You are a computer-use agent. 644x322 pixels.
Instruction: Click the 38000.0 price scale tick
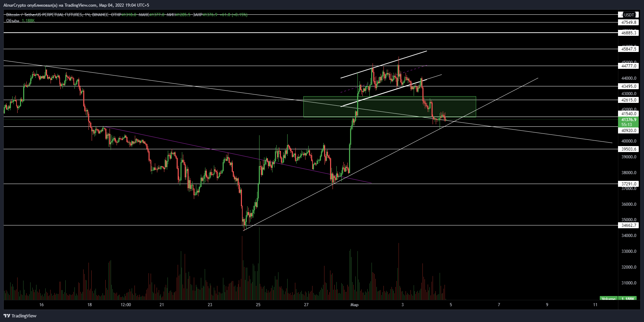pyautogui.click(x=629, y=173)
